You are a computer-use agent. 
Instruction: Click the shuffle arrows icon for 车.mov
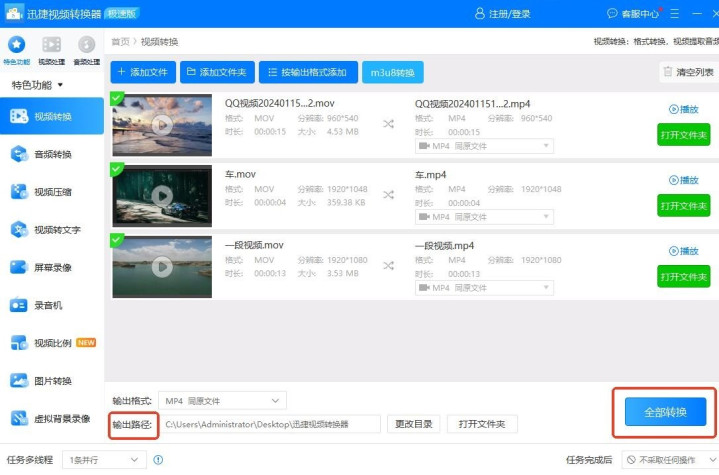pyautogui.click(x=387, y=195)
